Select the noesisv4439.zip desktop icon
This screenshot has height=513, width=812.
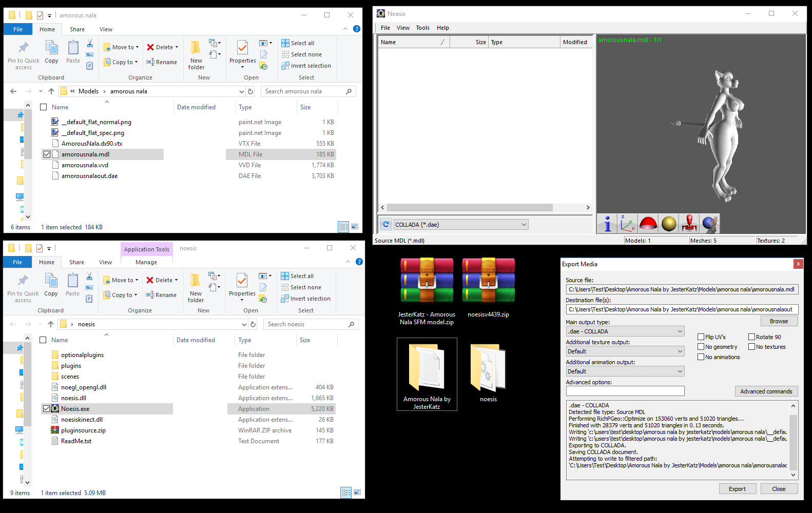(489, 288)
